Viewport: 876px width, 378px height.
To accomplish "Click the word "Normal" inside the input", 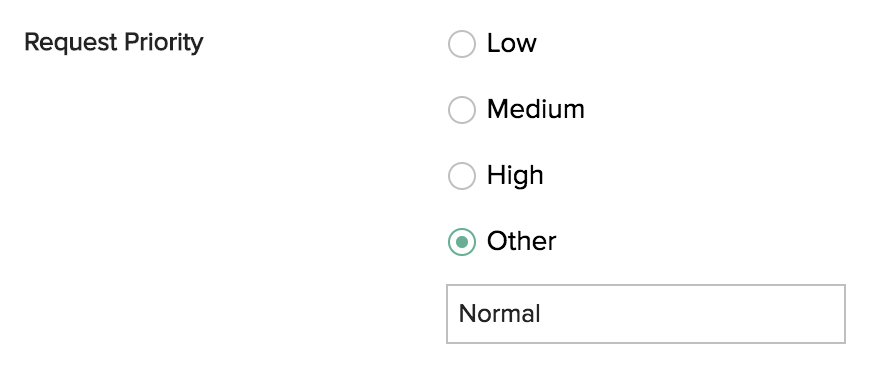I will click(x=499, y=314).
